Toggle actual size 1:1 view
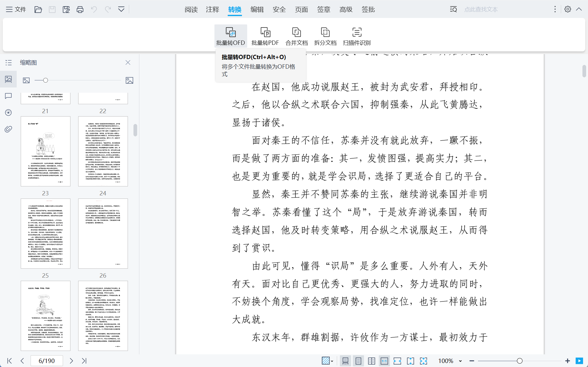This screenshot has height=367, width=588. (384, 361)
